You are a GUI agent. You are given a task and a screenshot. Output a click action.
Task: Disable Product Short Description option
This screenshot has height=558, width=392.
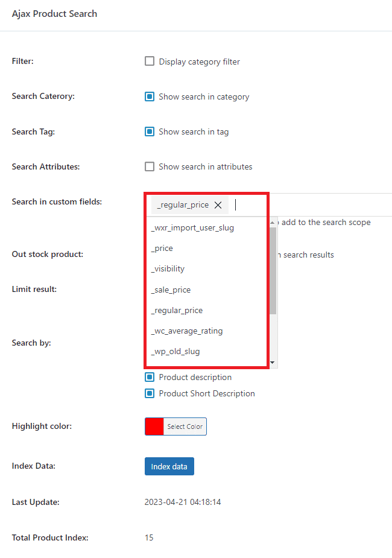(150, 393)
